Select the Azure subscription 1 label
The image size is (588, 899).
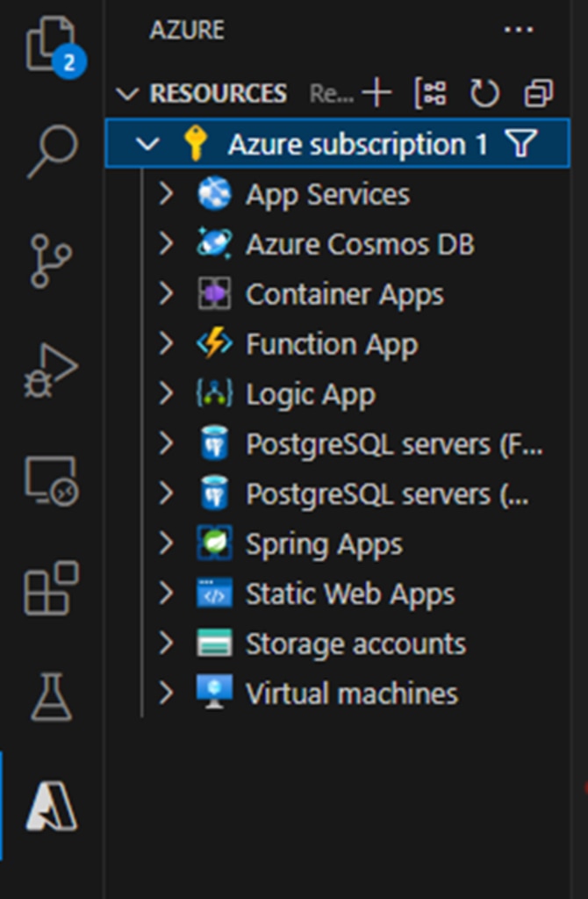click(357, 144)
